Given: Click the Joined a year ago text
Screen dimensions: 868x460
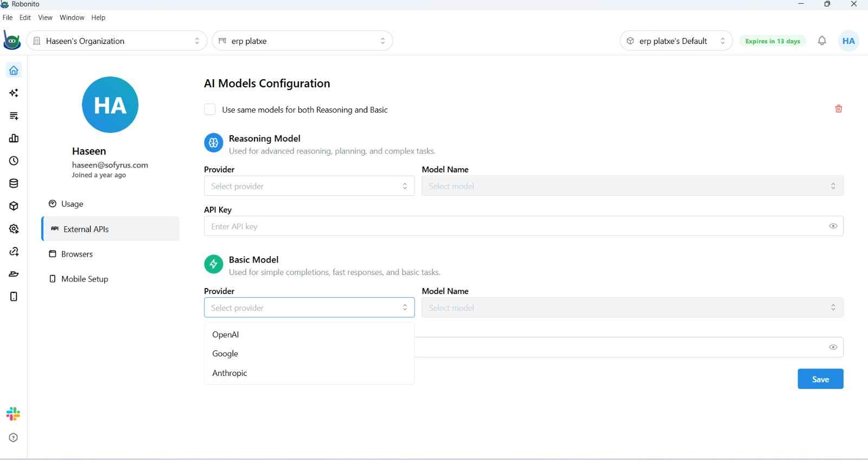Looking at the screenshot, I should click(99, 175).
